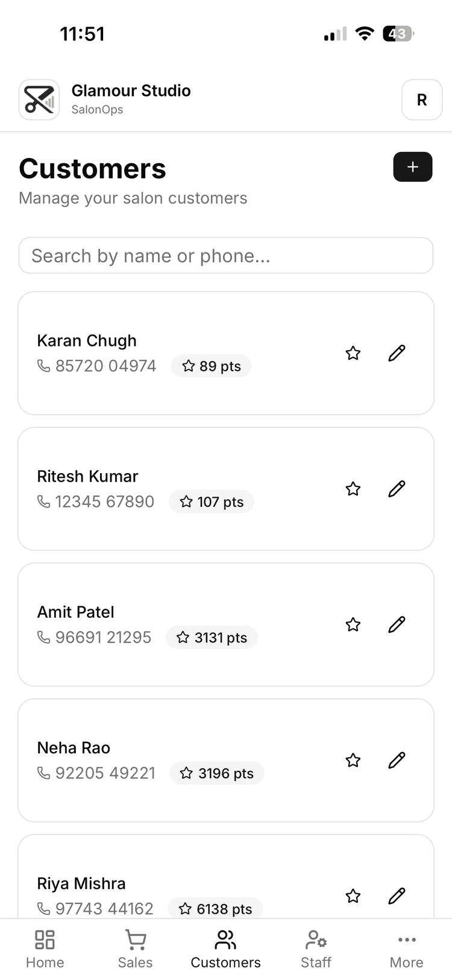Tap the star icon for Karan Chugh
The image size is (452, 980).
pyautogui.click(x=353, y=353)
